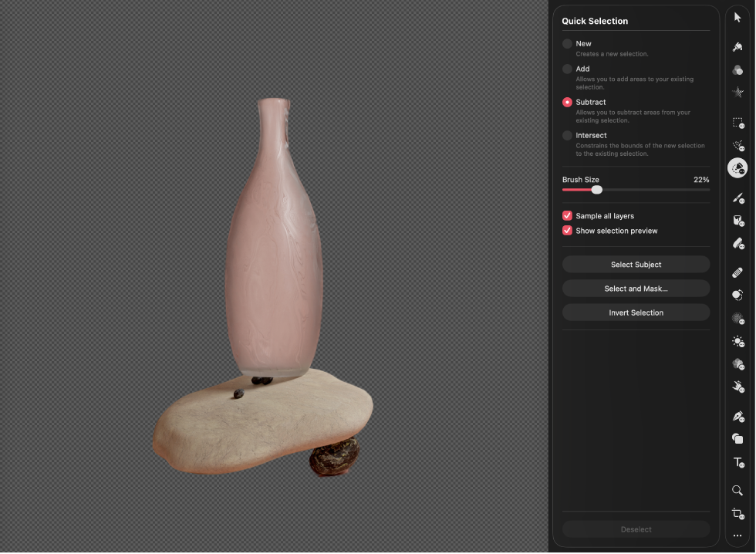Select the Crop tool
Viewport: 756px width, 554px height.
point(737,514)
